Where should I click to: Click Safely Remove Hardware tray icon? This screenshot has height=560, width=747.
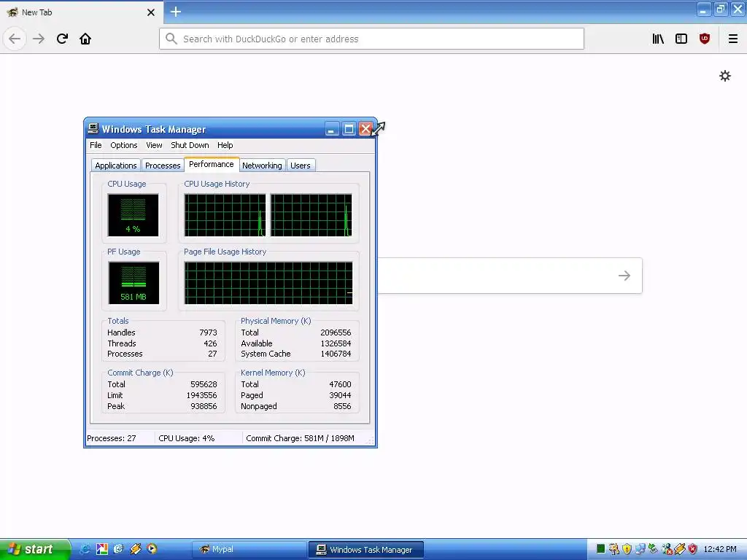click(653, 549)
